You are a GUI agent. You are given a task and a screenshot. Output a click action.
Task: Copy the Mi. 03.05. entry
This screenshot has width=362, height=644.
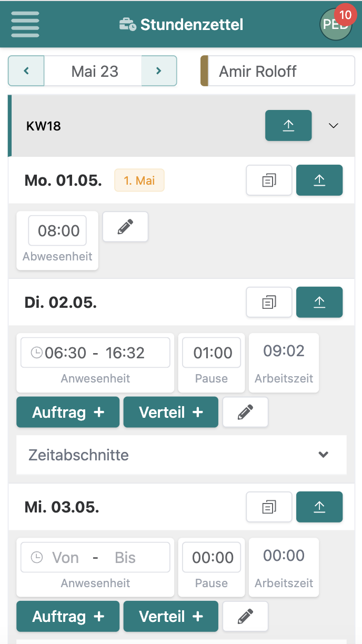click(x=269, y=507)
